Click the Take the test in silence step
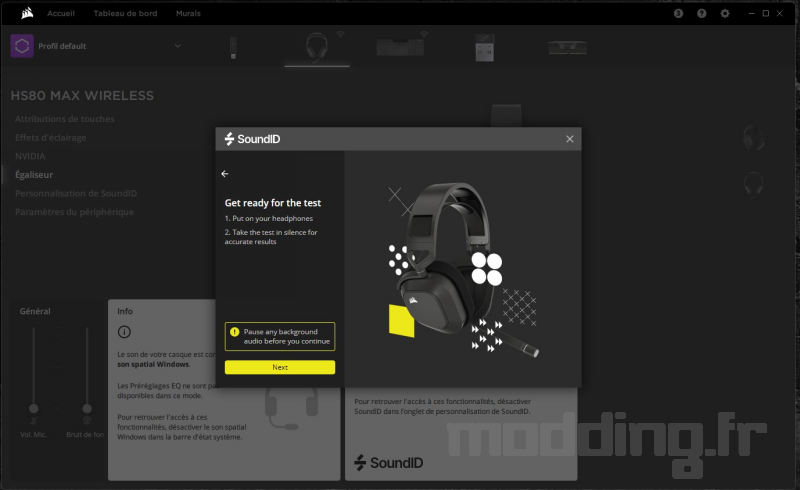Viewport: 800px width, 490px height. tap(271, 237)
